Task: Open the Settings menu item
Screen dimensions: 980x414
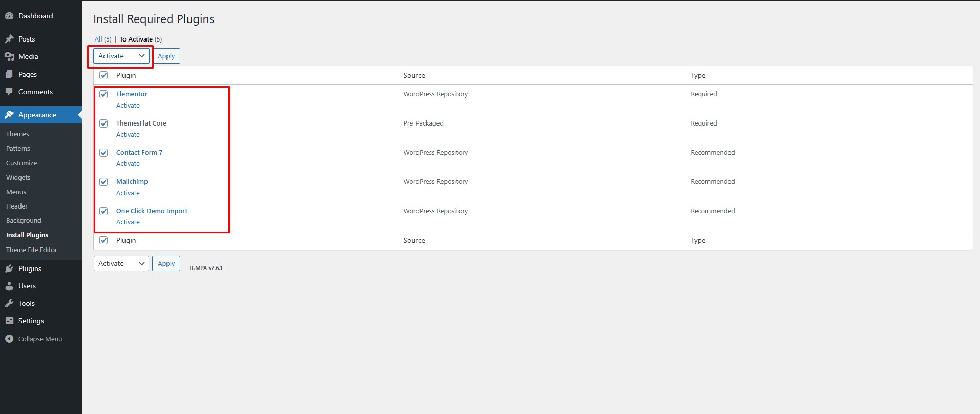Action: 41,321
